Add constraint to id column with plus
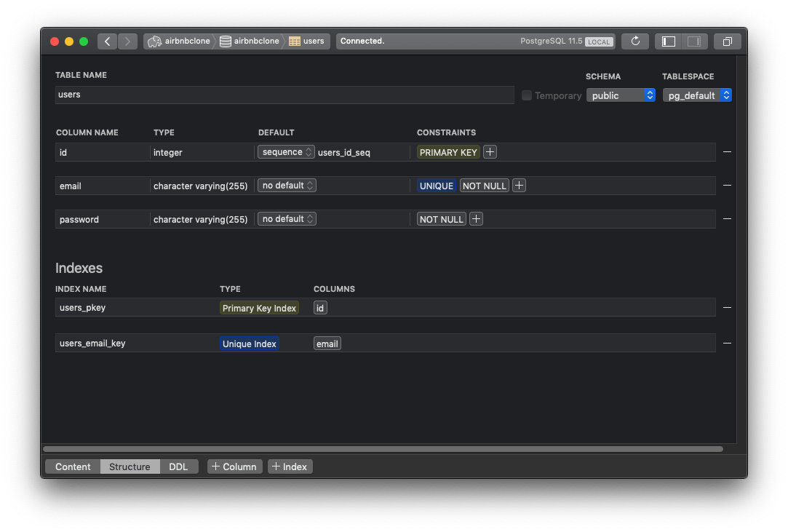The height and width of the screenshot is (532, 788). pos(490,152)
